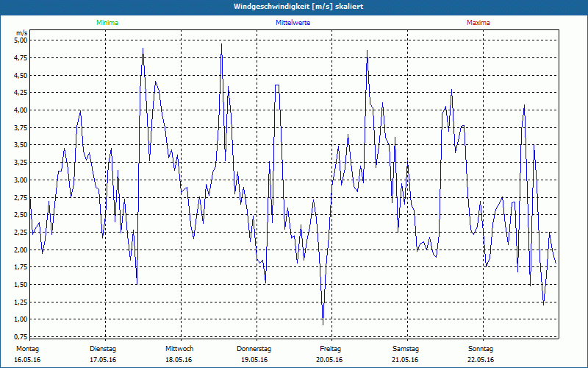Click the m/s unit label above the axis
This screenshot has width=588, height=368.
[21, 33]
